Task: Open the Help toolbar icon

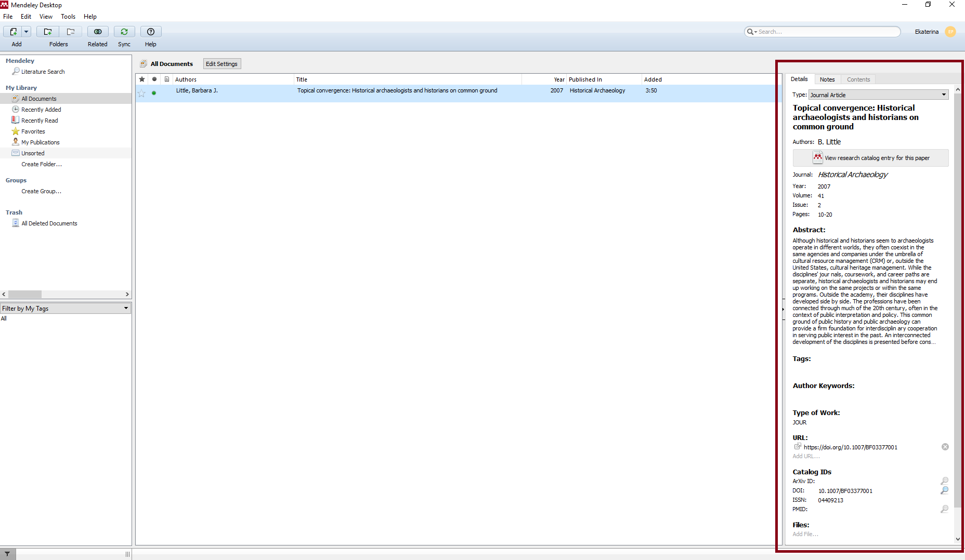Action: 151,32
